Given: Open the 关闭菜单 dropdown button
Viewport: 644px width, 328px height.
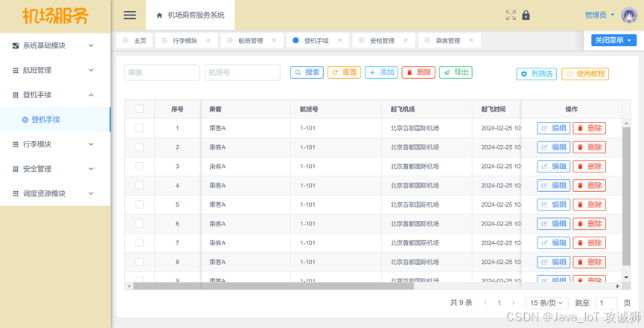Looking at the screenshot, I should [613, 40].
